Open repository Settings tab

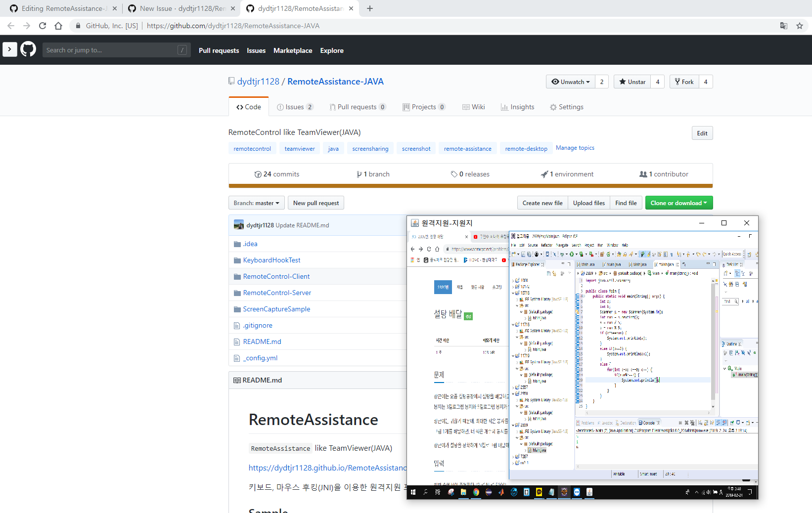567,107
